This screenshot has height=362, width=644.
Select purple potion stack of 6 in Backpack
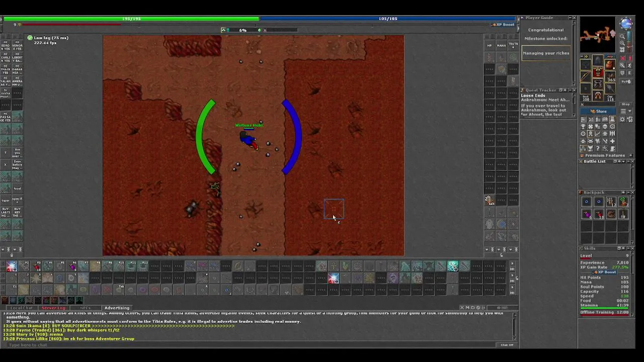(587, 214)
